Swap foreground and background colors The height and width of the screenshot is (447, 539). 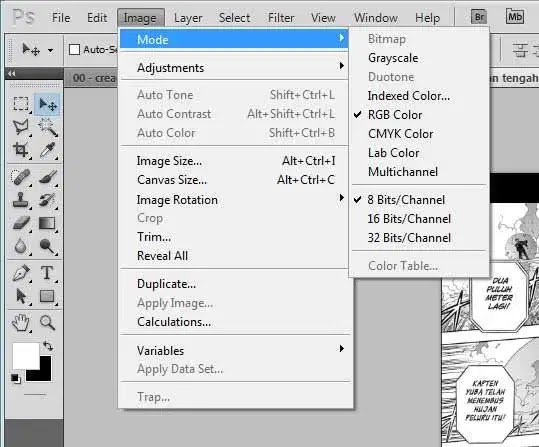[x=48, y=346]
